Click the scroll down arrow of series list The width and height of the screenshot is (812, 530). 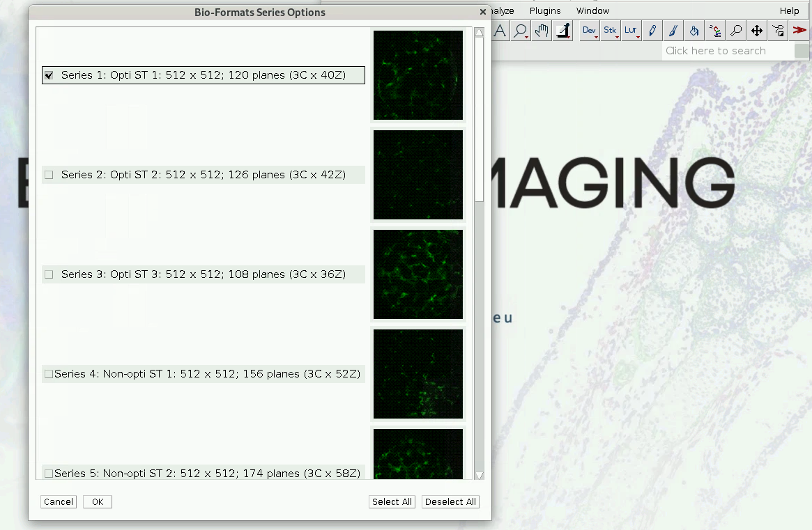[480, 475]
